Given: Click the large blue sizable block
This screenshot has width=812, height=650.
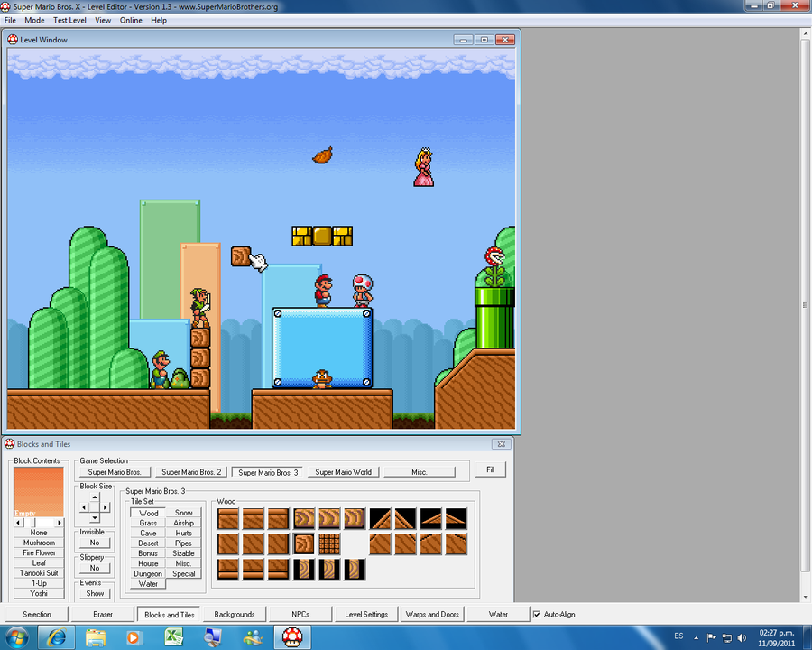Looking at the screenshot, I should pyautogui.click(x=322, y=348).
